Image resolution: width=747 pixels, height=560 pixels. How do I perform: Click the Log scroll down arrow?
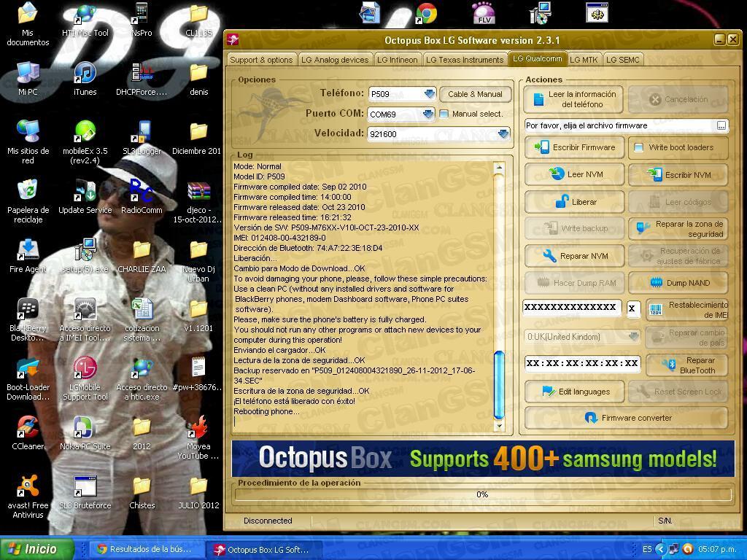point(499,426)
